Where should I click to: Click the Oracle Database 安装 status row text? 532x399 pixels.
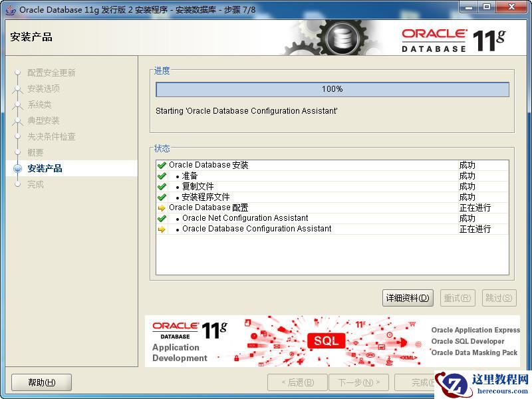pyautogui.click(x=208, y=165)
